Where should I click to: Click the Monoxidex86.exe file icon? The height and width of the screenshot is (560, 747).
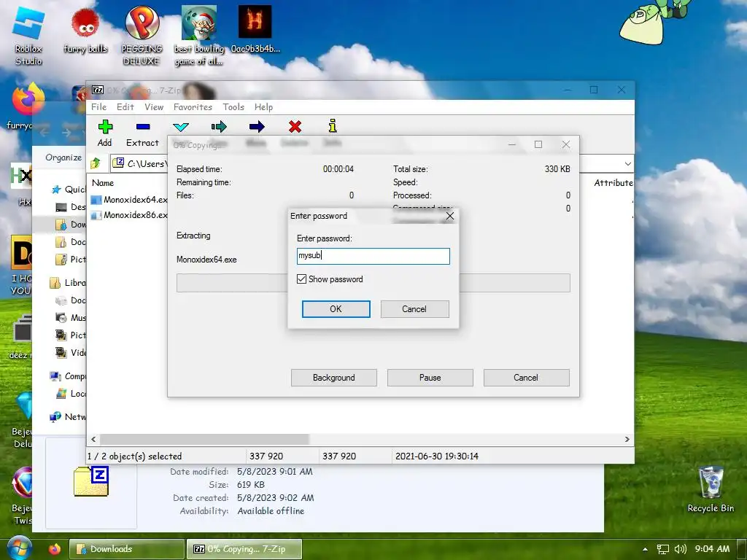pos(96,215)
